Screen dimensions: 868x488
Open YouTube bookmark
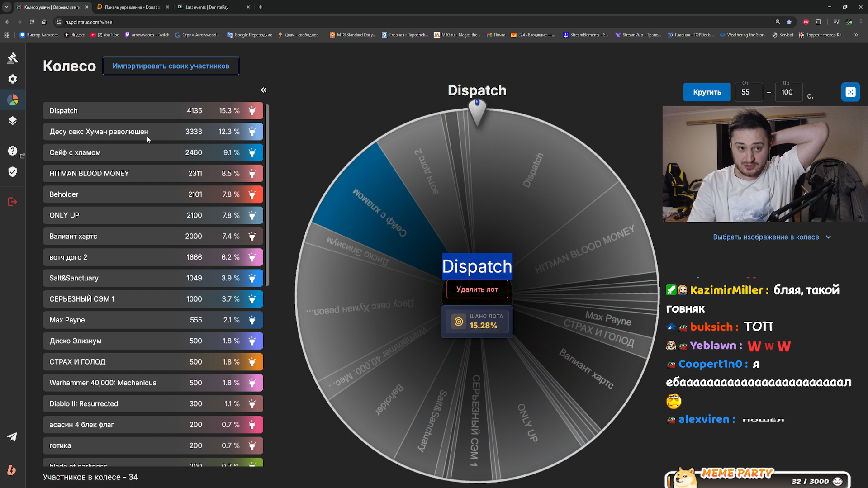coord(104,35)
